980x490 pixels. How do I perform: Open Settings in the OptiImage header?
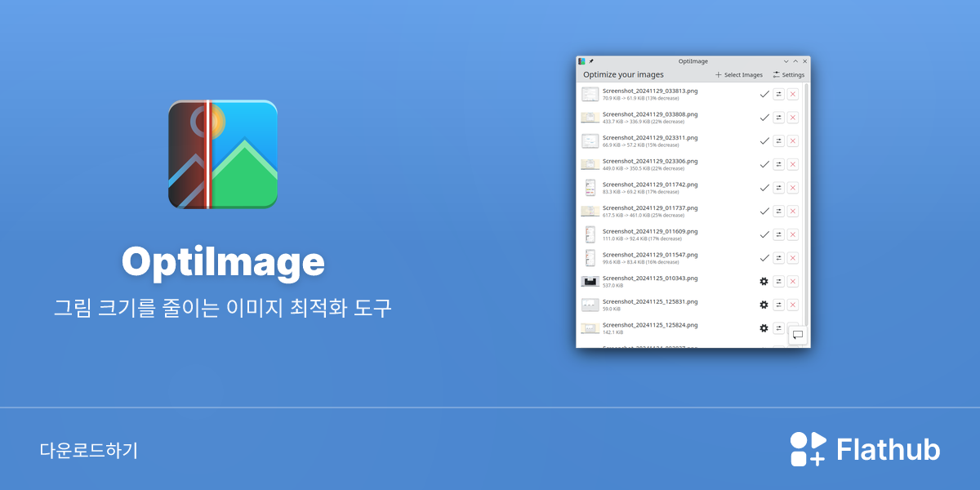[x=788, y=74]
